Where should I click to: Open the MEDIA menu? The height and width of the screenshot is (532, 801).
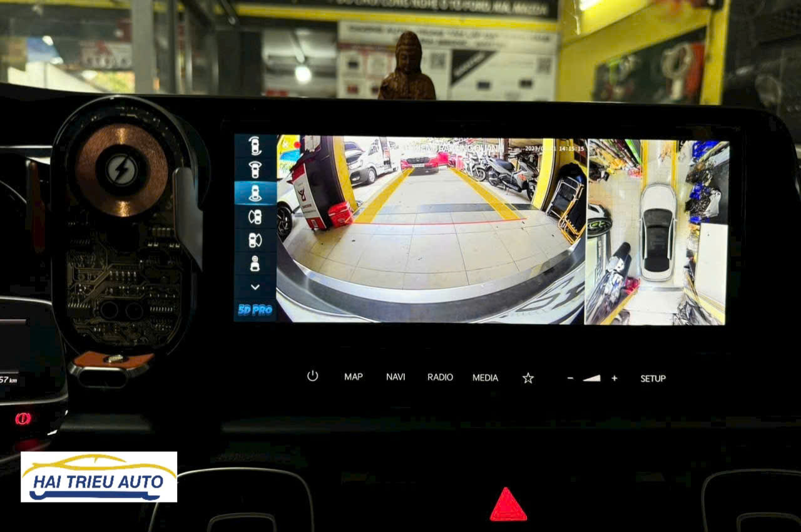[x=485, y=377]
